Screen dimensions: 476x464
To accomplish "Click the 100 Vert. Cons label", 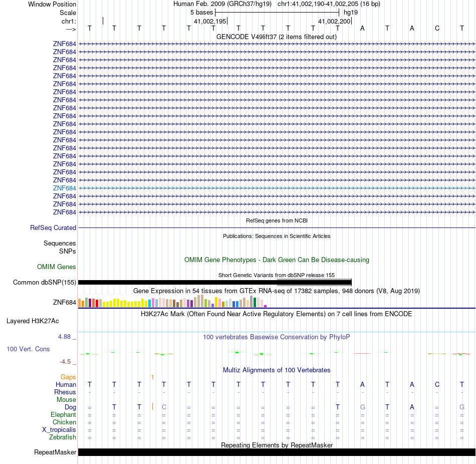I will (28, 349).
